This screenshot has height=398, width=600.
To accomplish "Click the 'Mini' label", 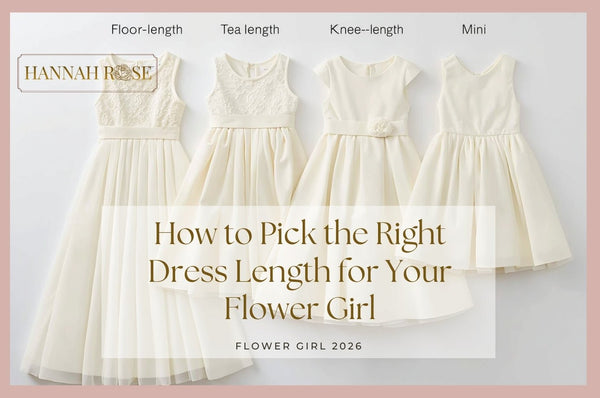I will point(474,29).
